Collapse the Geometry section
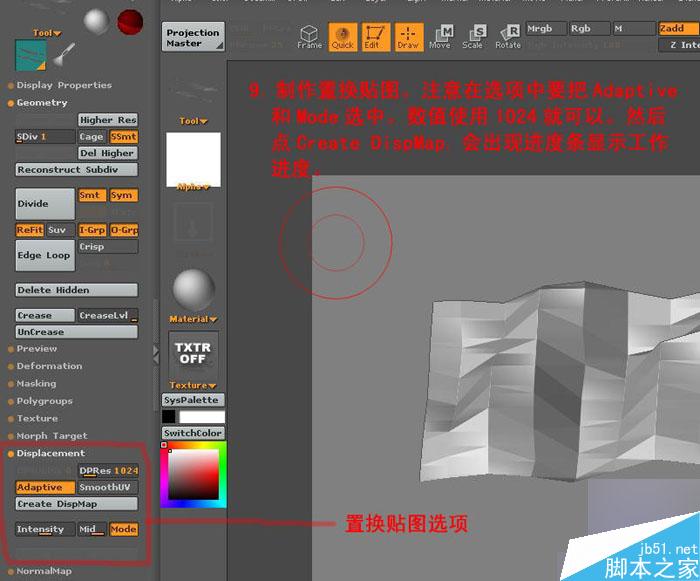This screenshot has width=700, height=581. click(42, 103)
